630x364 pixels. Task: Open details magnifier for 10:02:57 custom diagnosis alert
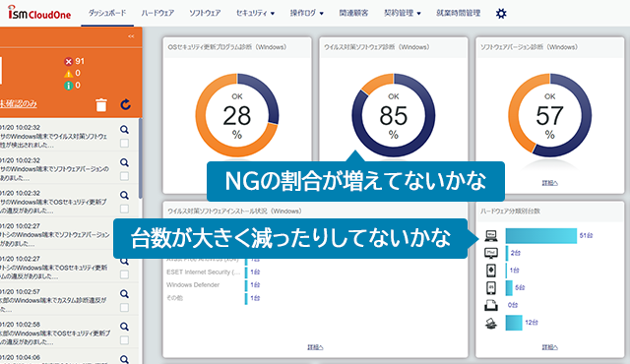click(x=125, y=294)
